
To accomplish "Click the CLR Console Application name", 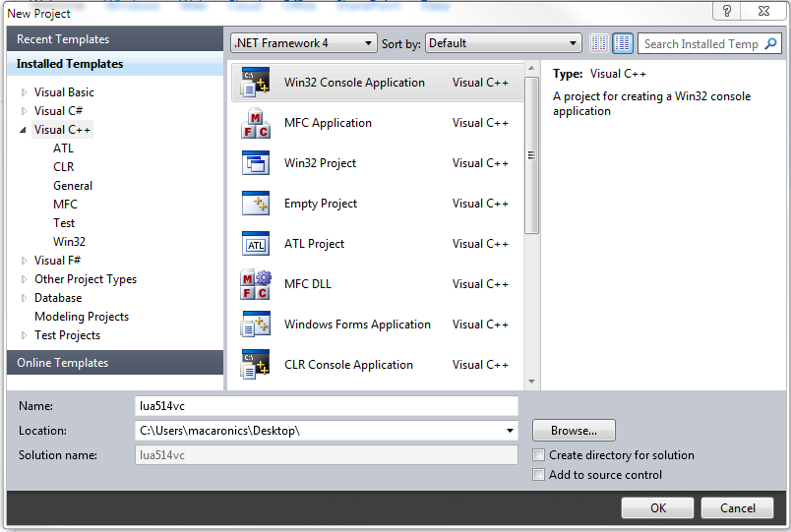I will (348, 365).
